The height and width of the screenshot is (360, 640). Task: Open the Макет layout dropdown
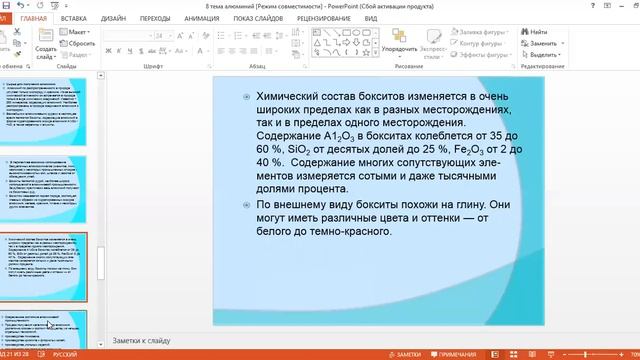75,32
